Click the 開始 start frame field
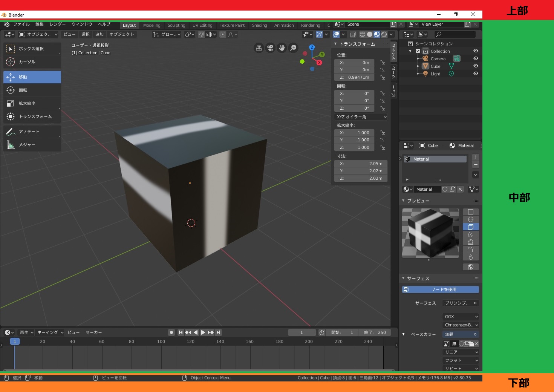Screen dimensions: 554x392 click(x=342, y=332)
